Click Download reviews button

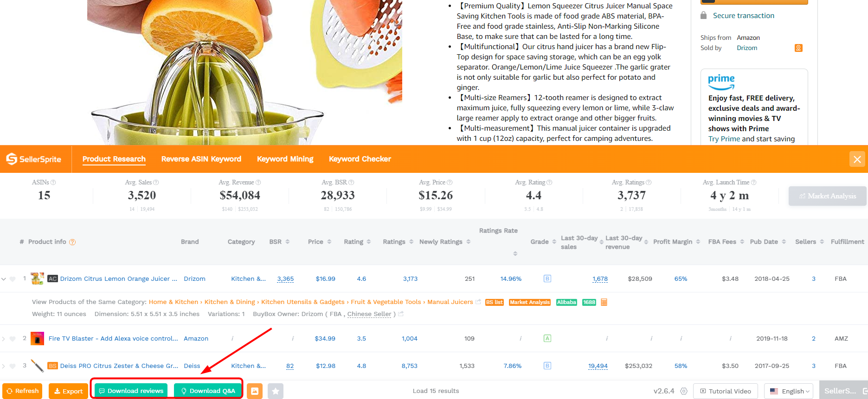(131, 391)
